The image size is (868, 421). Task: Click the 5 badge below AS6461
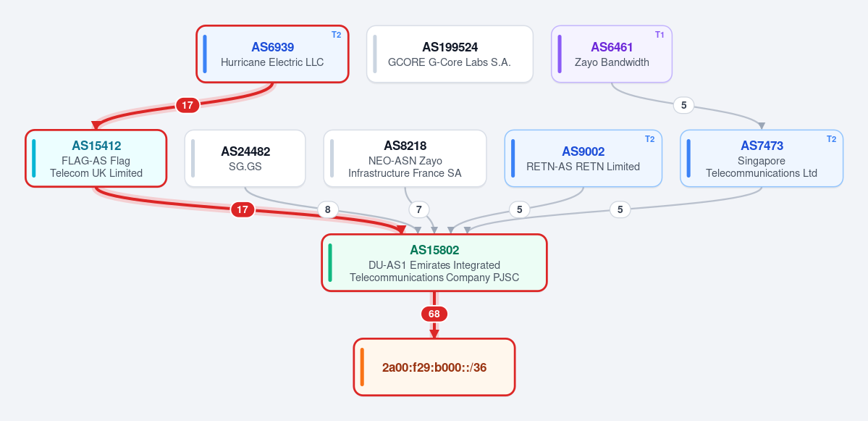pos(683,104)
